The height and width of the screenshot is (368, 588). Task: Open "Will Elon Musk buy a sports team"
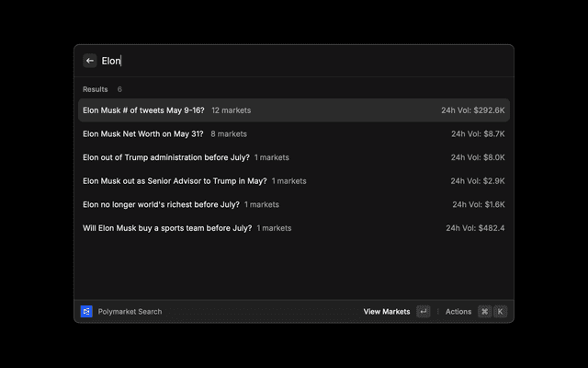tap(166, 228)
